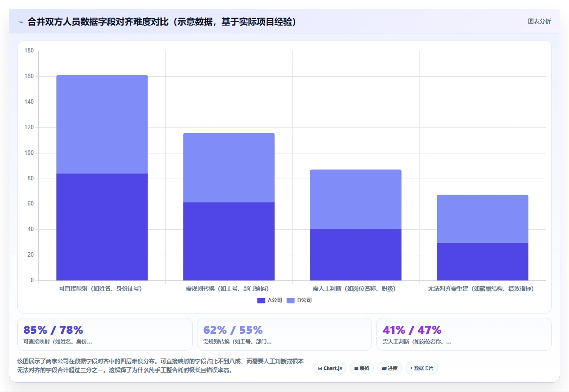
Task: Click the chart icon beside the title
Action: [x=21, y=22]
